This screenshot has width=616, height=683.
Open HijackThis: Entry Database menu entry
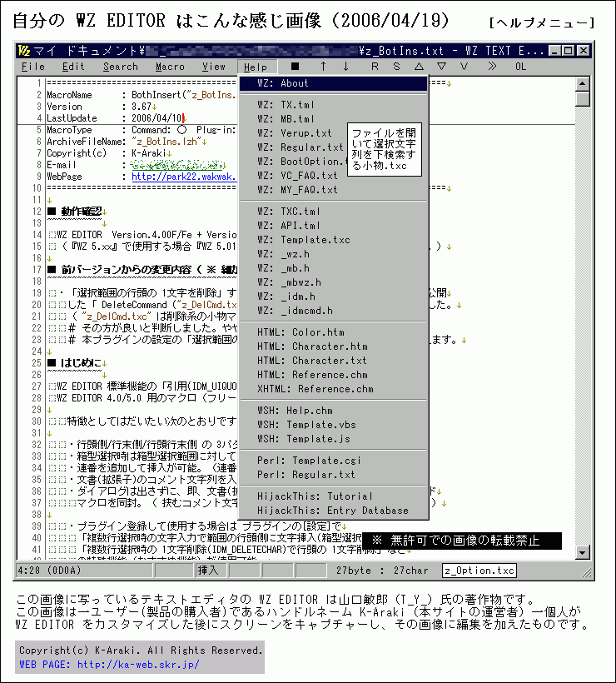(x=334, y=510)
